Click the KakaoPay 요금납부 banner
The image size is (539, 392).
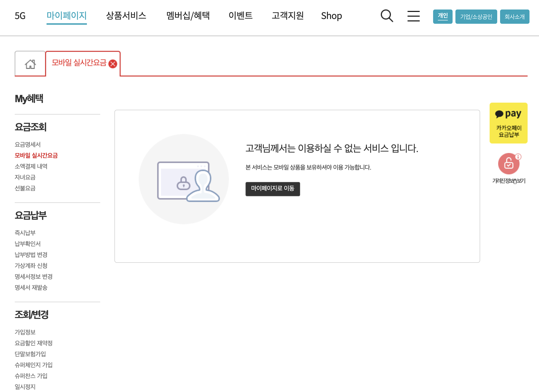[508, 123]
